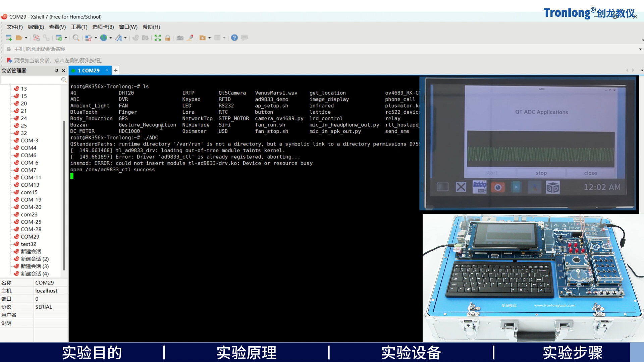Select the test32 session entry

(28, 244)
